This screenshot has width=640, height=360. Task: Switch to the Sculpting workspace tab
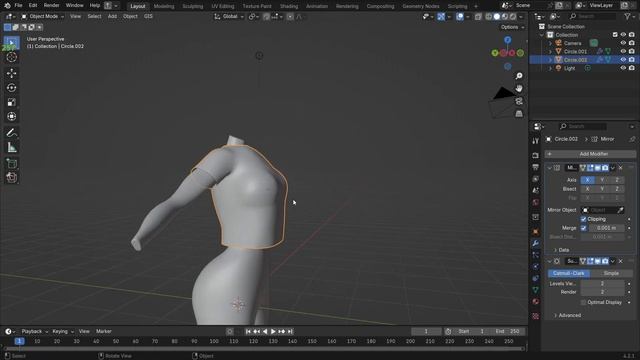[193, 6]
